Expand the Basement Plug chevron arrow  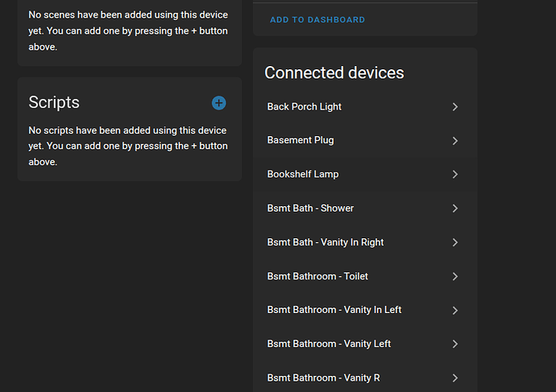coord(455,141)
